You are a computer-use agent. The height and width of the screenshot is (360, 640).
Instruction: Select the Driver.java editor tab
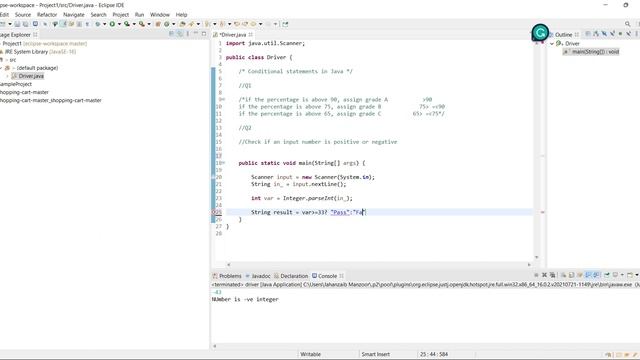click(233, 35)
